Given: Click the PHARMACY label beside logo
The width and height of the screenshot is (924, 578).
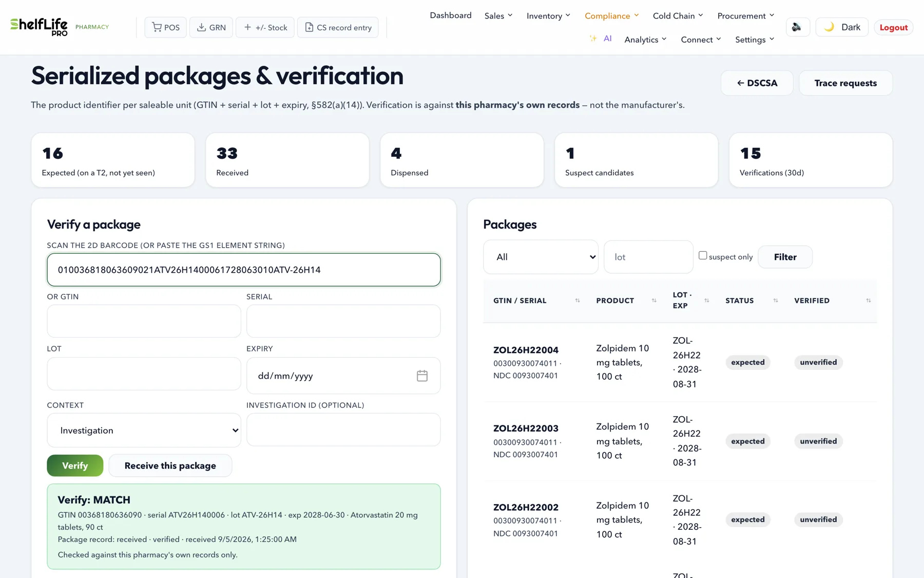Looking at the screenshot, I should 92,27.
